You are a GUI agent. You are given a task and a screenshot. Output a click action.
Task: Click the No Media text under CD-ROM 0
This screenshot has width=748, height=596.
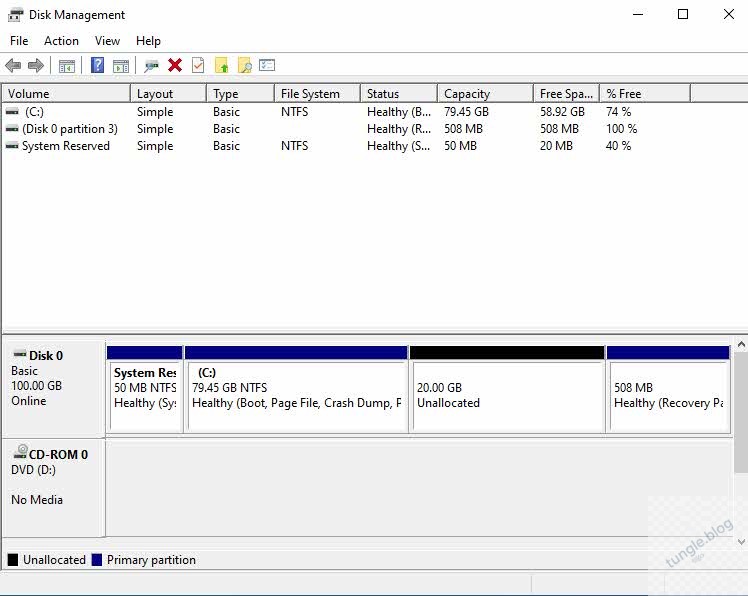pyautogui.click(x=37, y=500)
